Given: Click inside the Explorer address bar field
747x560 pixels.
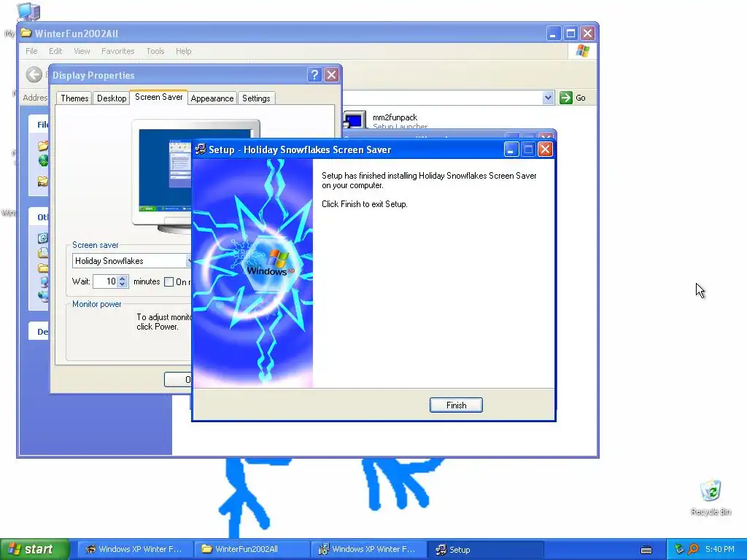Looking at the screenshot, I should (441, 98).
